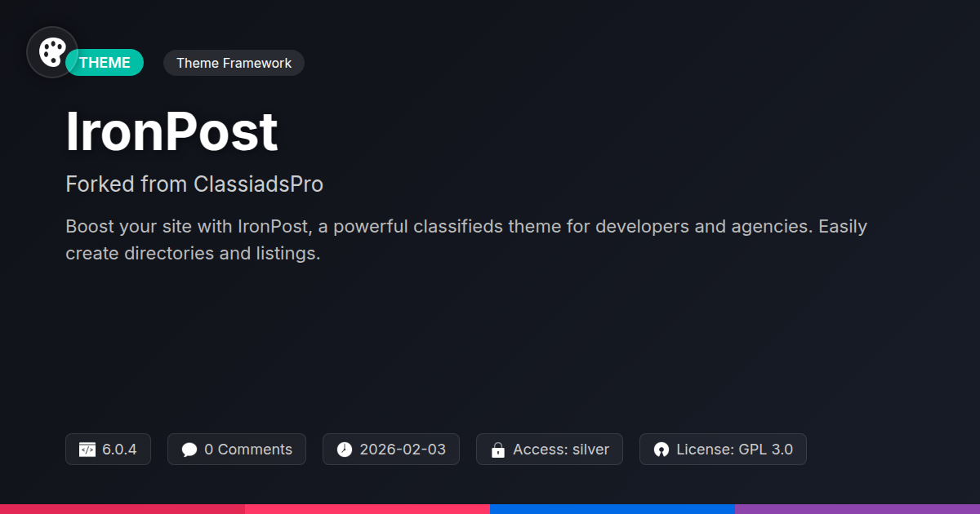
Task: Open the IronPost title heading
Action: [171, 133]
